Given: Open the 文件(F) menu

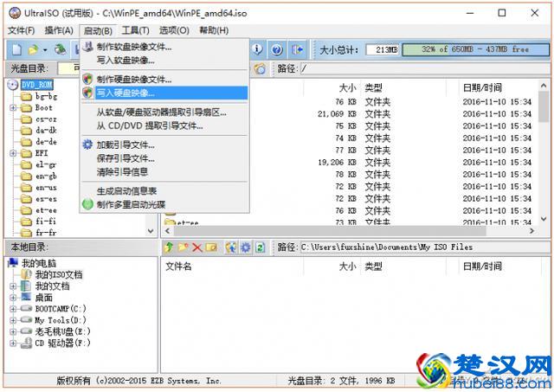Looking at the screenshot, I should [21, 31].
